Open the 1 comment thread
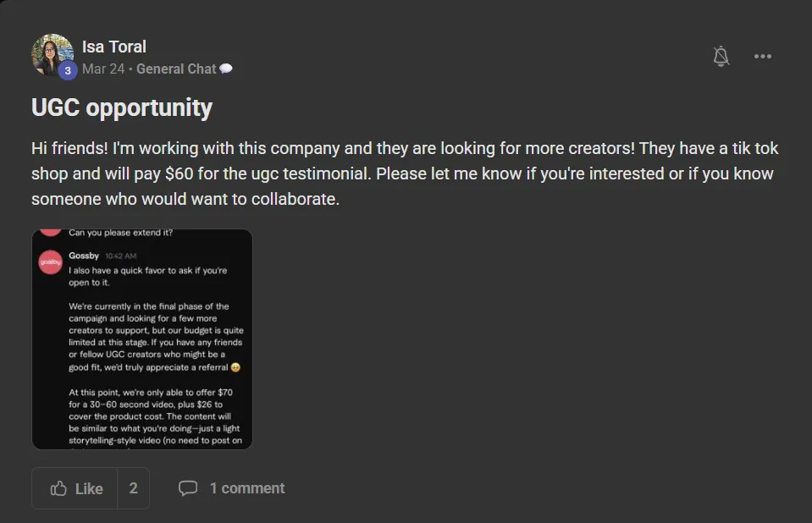Screen dimensions: 812x523 tap(247, 488)
